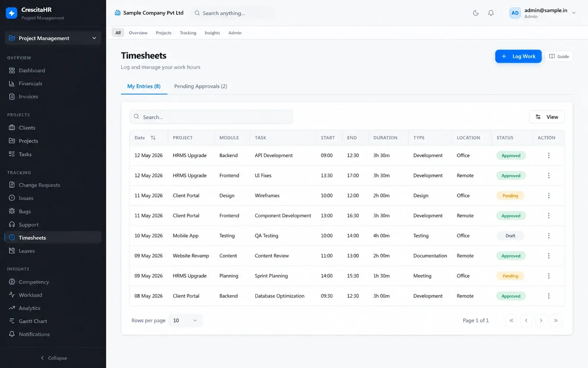Open action menu for Database Optimization row

click(549, 296)
